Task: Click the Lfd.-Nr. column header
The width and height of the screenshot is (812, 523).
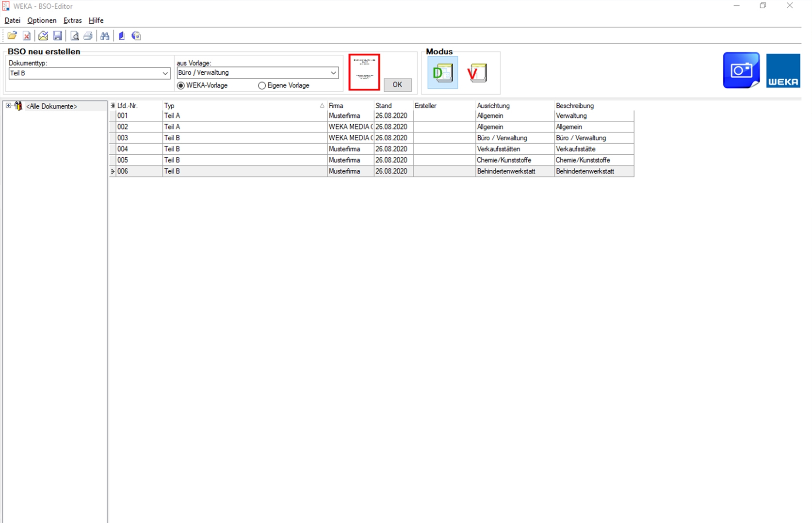Action: [139, 105]
